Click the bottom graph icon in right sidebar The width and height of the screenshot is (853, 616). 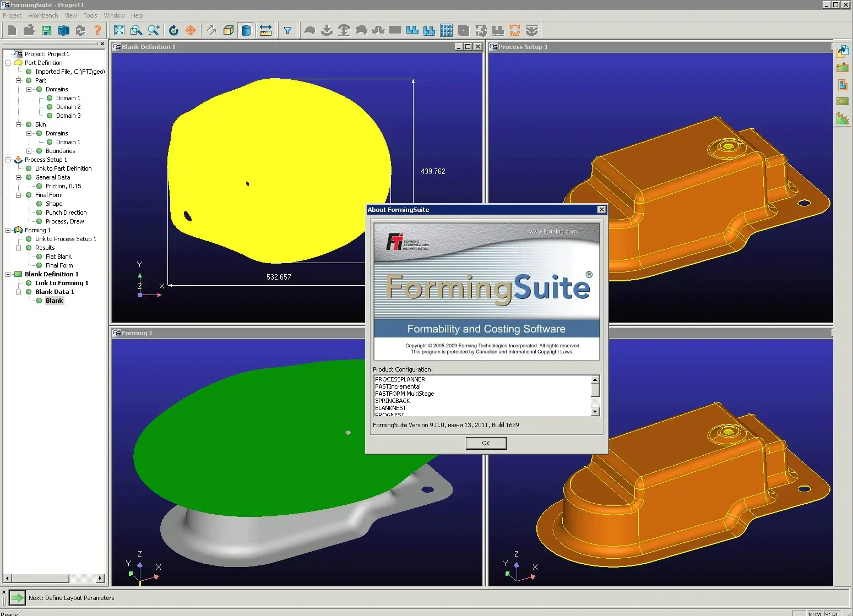pos(843,118)
